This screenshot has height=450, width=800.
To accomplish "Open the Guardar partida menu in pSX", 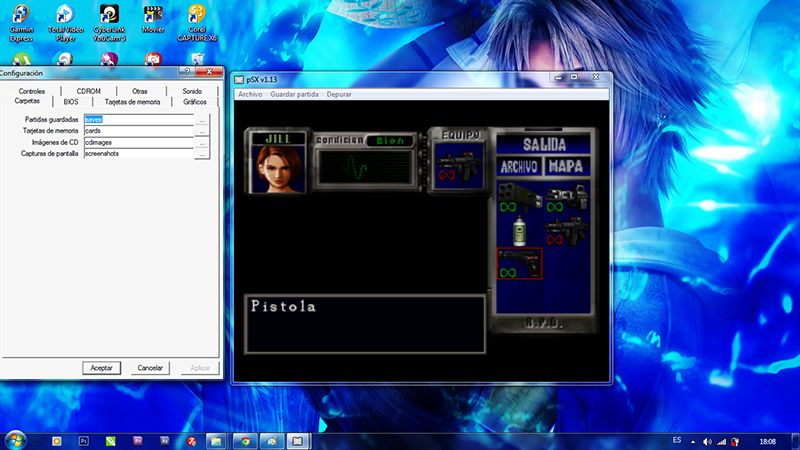I will [x=294, y=94].
